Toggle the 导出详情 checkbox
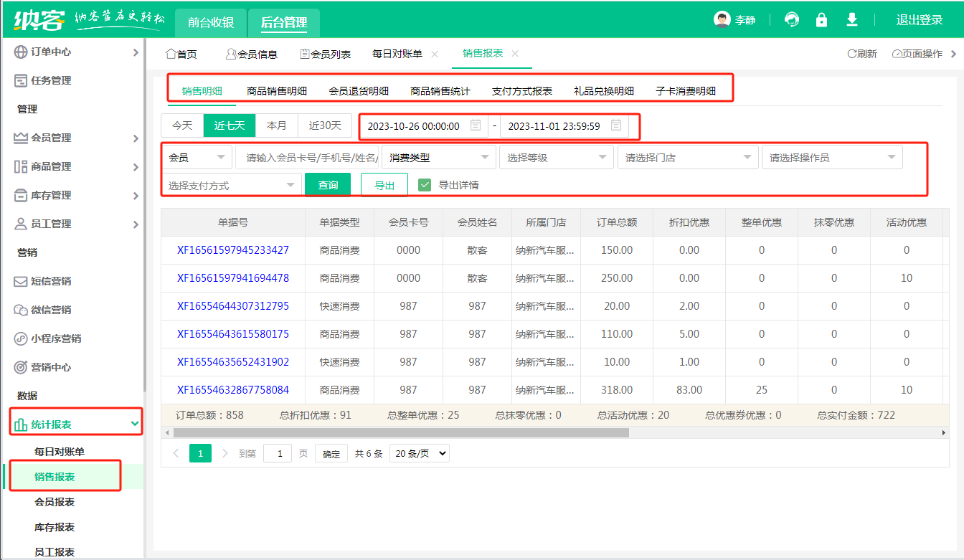 (x=425, y=185)
